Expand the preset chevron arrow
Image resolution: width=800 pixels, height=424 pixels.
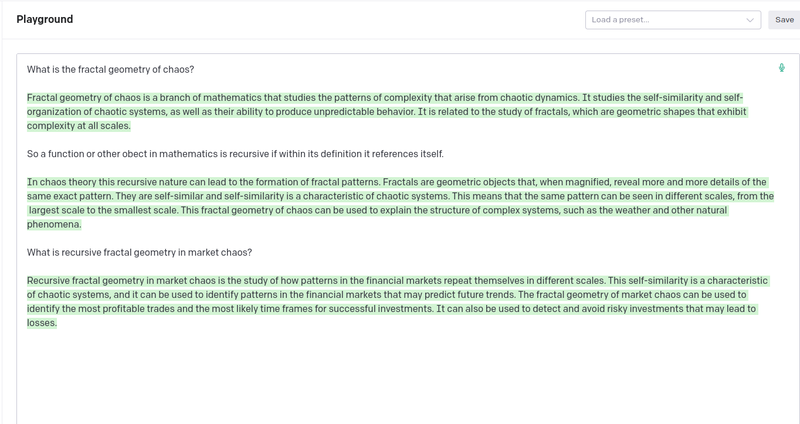(750, 20)
